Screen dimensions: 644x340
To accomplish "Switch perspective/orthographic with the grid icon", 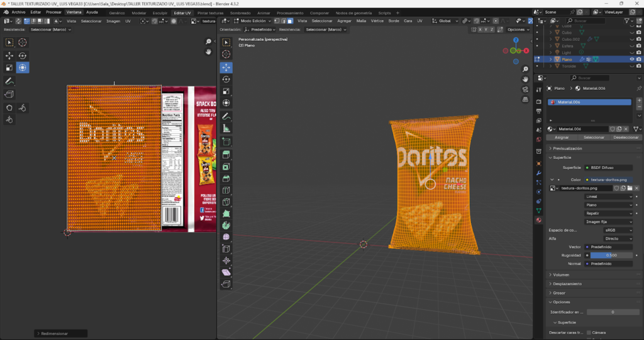I will point(525,99).
